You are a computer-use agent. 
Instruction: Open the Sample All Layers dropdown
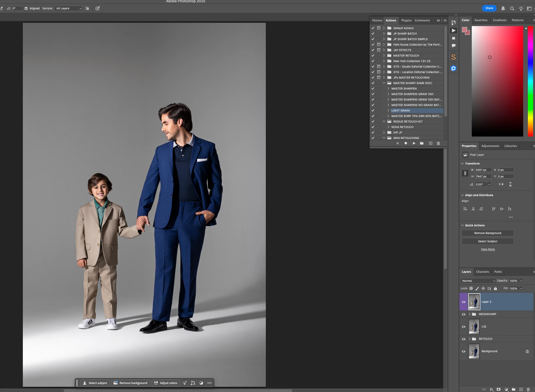(x=68, y=9)
